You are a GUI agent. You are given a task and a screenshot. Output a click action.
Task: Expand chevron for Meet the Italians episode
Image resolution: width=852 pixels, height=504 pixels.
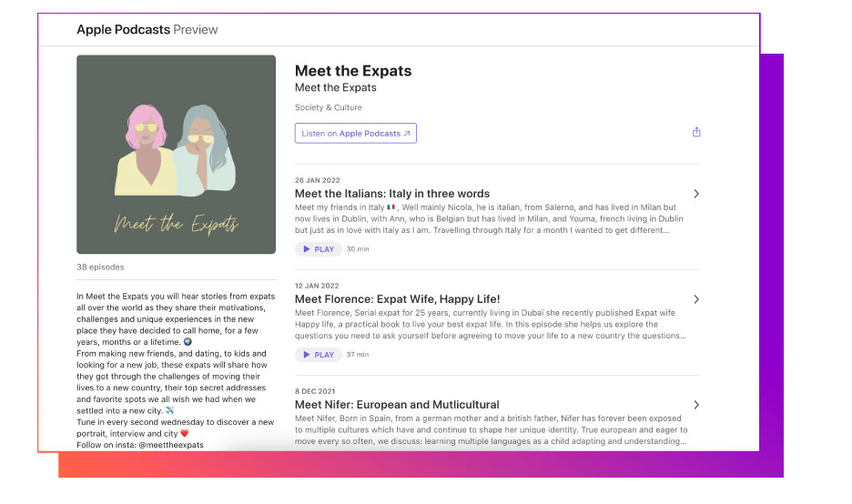tap(696, 194)
